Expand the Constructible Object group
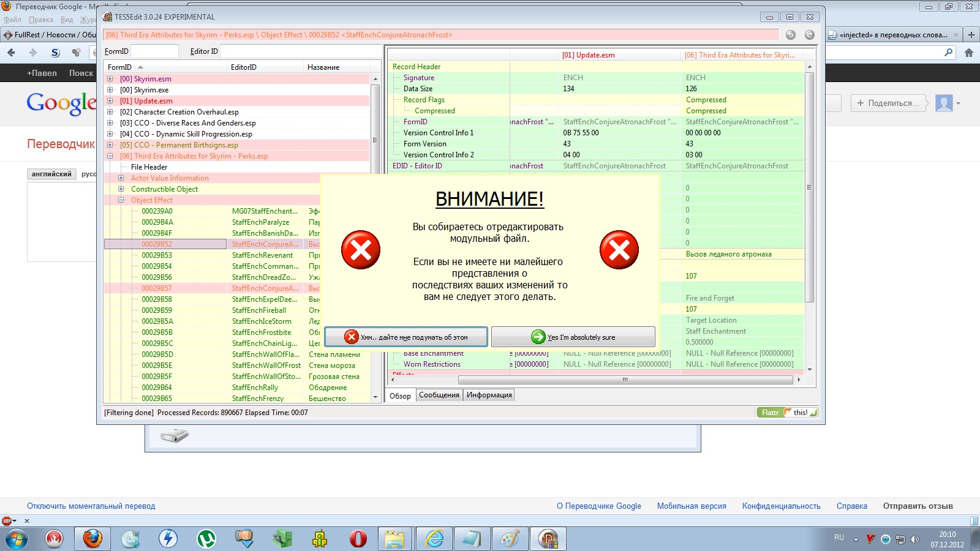980x551 pixels. (121, 189)
